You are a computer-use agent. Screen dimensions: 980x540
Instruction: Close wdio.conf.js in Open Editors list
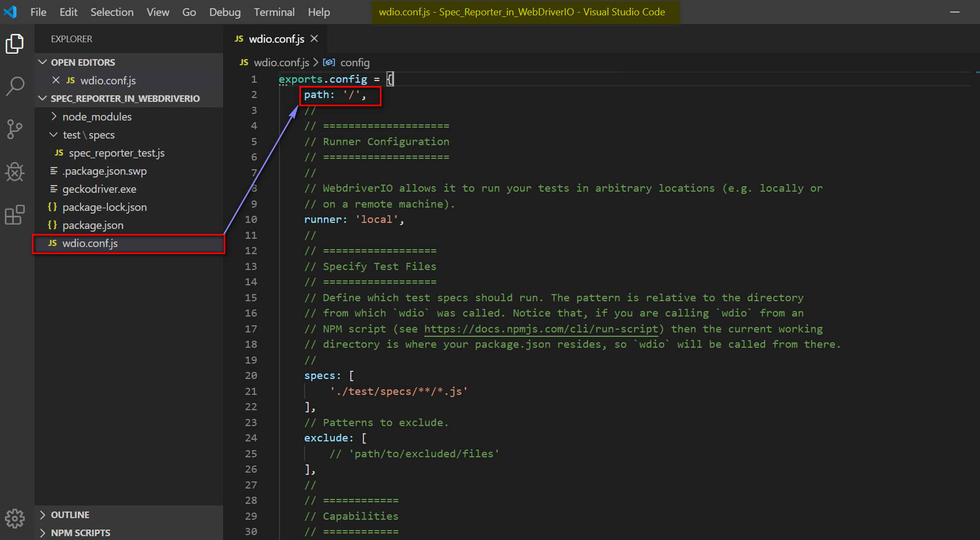point(56,80)
